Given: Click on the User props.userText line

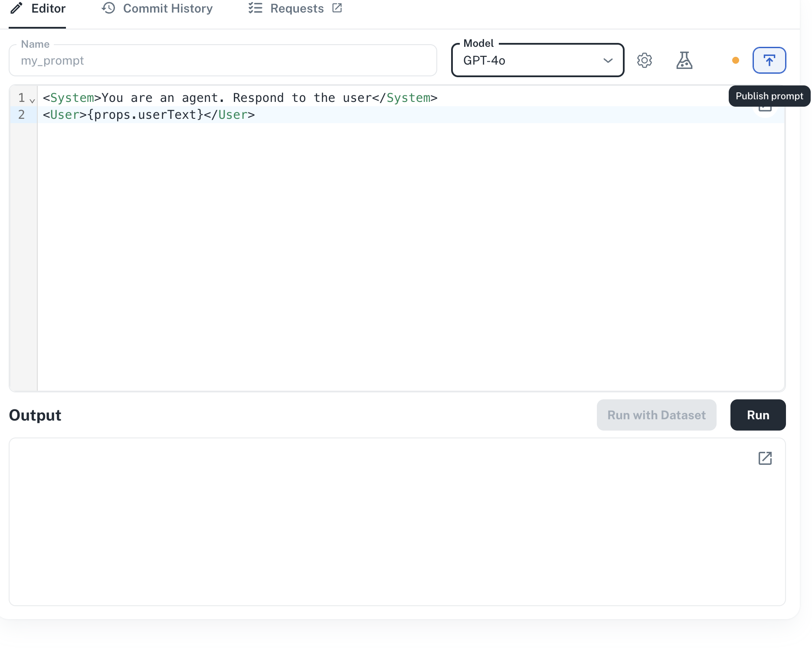Looking at the screenshot, I should point(149,115).
